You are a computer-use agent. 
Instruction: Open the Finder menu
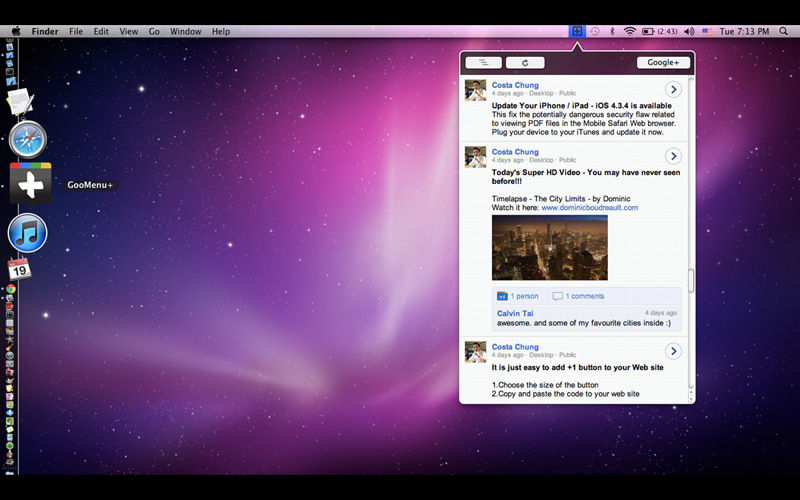tap(45, 31)
